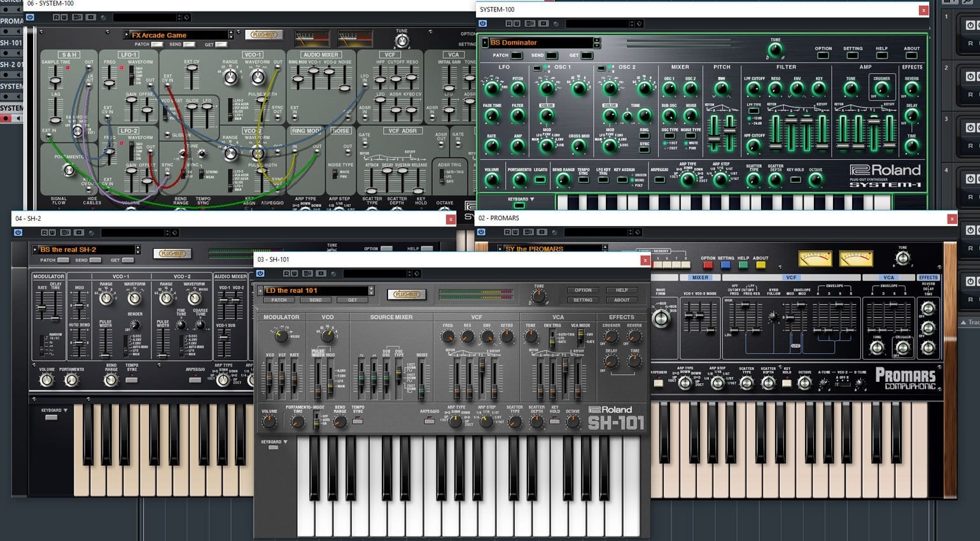
Task: Adjust SYSTEM-100 S&H SAMPLE TIME slider
Action: point(55,78)
